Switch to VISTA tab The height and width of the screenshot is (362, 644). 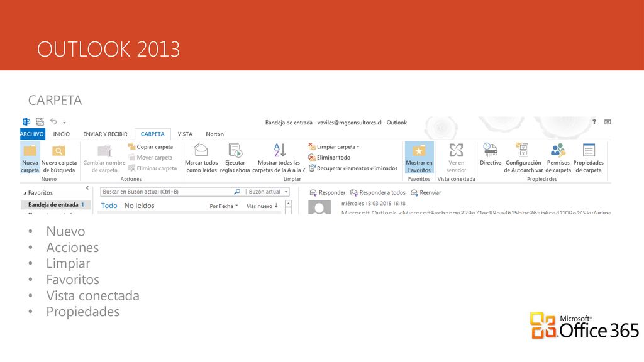click(x=185, y=134)
